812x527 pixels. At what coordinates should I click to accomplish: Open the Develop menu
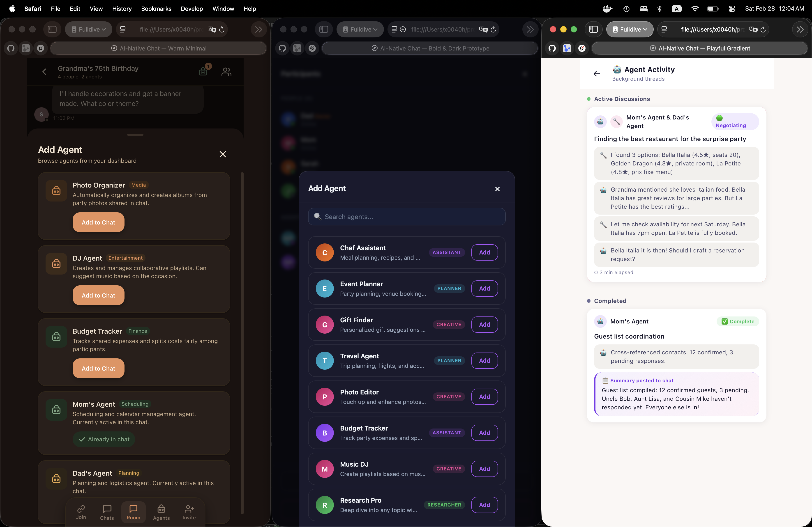[191, 9]
